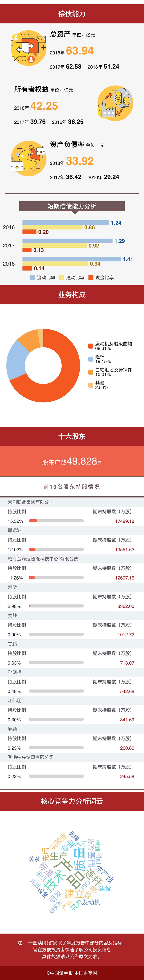The height and width of the screenshot is (980, 144).
Task: Click the 偿债能力 section header
Action: point(72,14)
